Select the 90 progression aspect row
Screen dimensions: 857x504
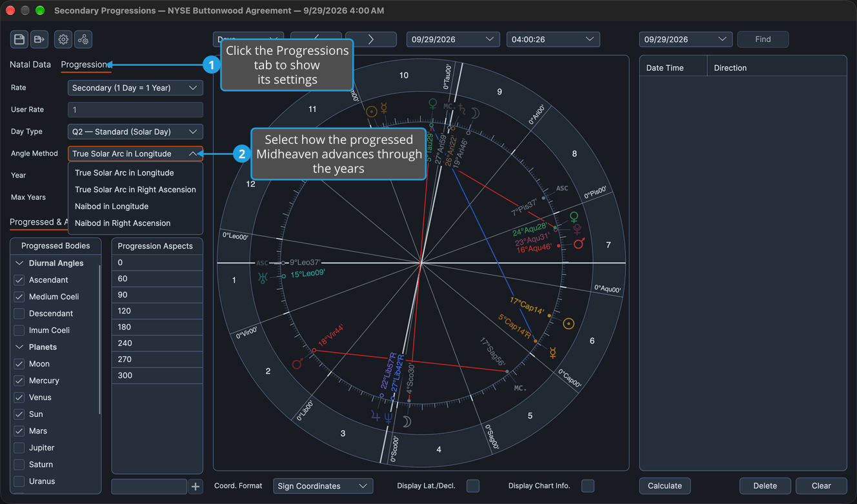click(x=157, y=295)
